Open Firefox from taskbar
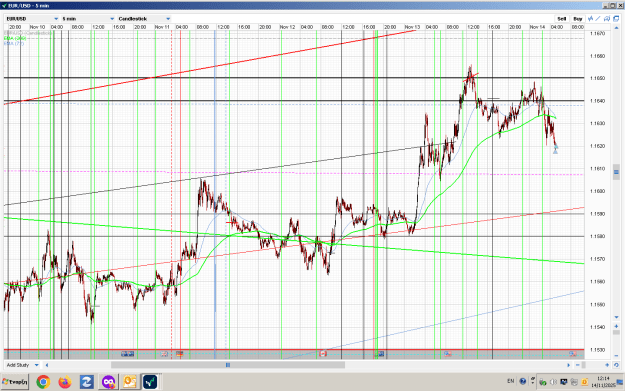This screenshot has width=625, height=391. [x=65, y=382]
